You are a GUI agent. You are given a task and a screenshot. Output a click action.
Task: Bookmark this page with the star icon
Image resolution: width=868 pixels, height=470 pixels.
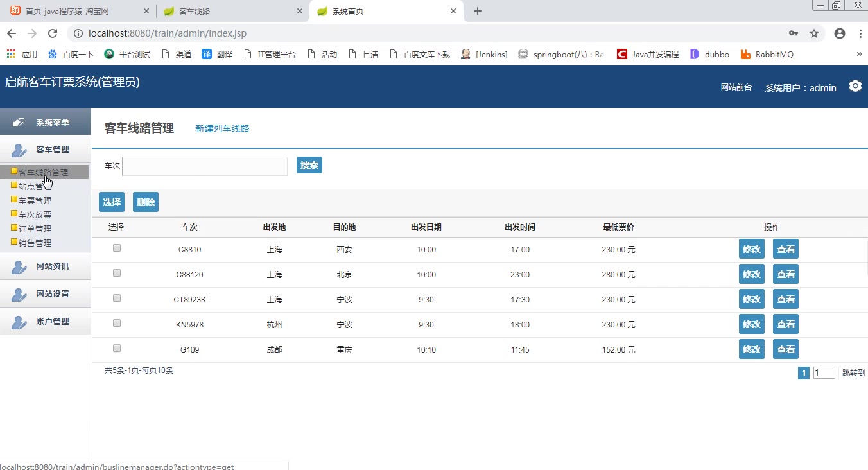(813, 33)
